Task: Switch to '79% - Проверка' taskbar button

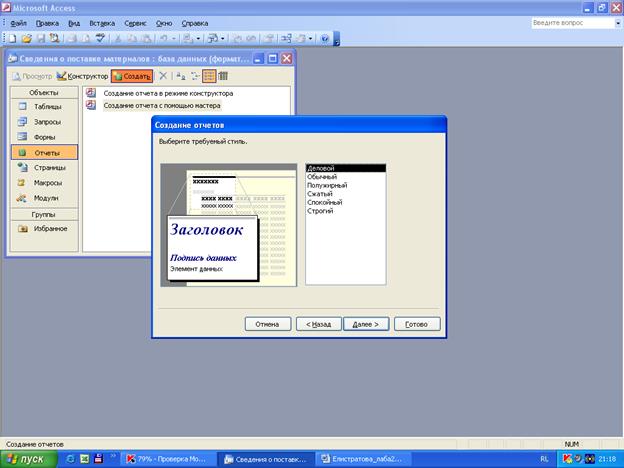Action: (169, 459)
